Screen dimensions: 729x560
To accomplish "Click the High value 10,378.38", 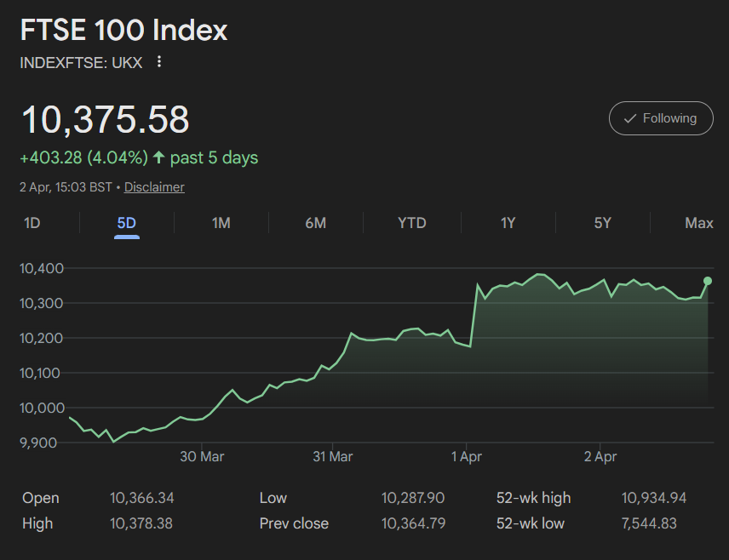I will pyautogui.click(x=141, y=523).
